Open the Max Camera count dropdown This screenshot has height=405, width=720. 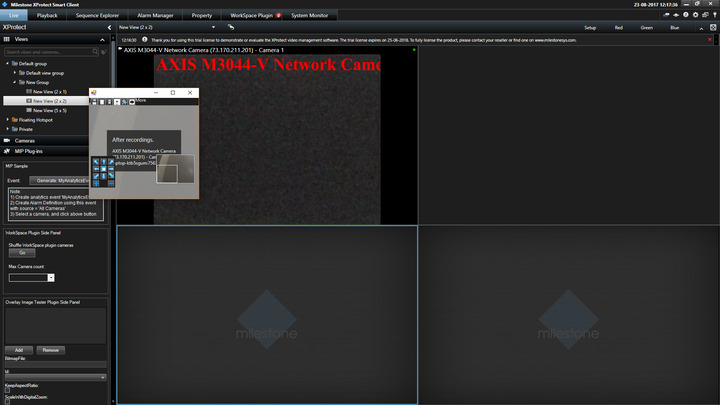point(51,278)
